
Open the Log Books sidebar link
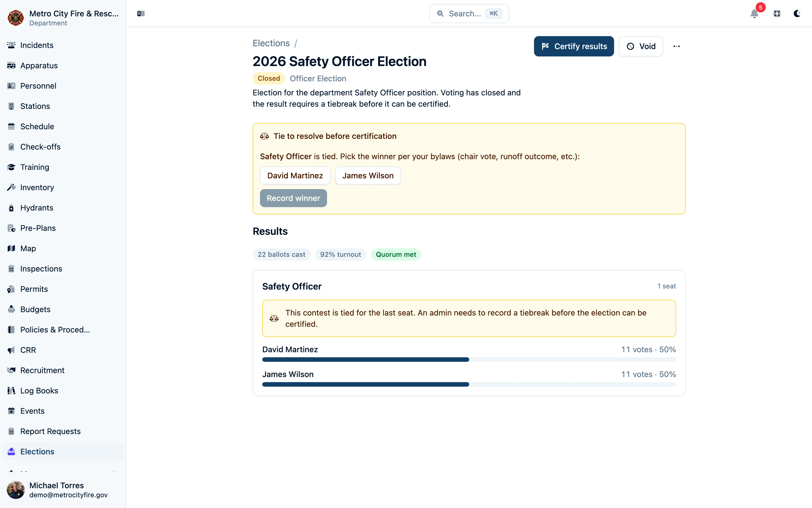(x=63, y=391)
